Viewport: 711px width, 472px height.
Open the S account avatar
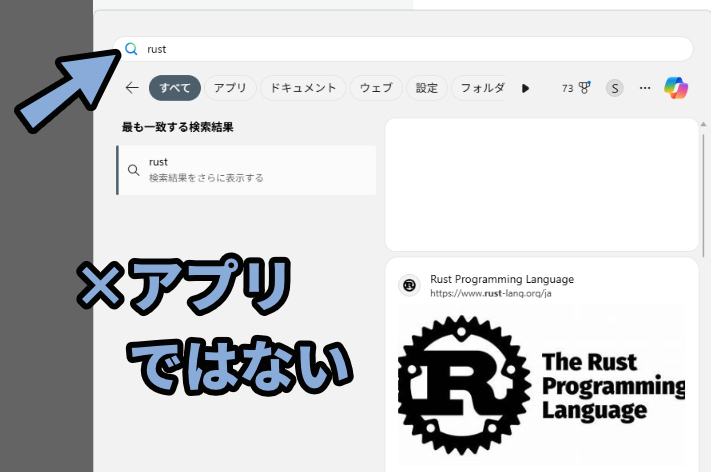pos(614,88)
